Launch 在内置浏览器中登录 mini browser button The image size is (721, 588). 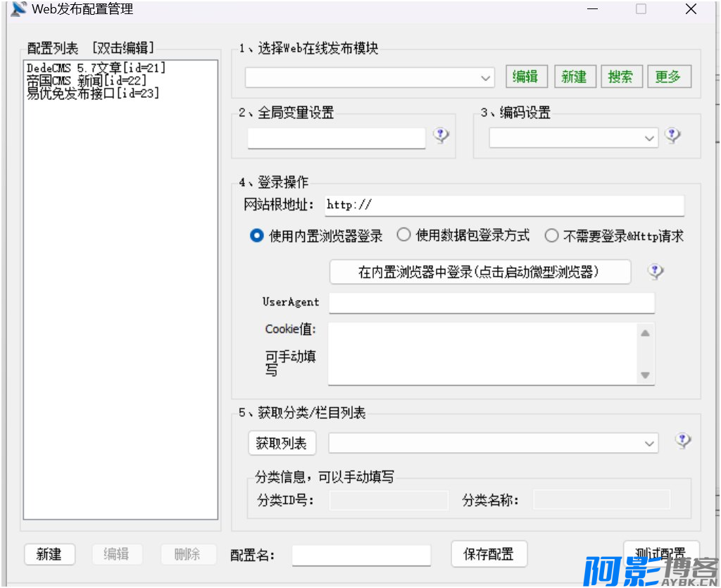point(479,272)
